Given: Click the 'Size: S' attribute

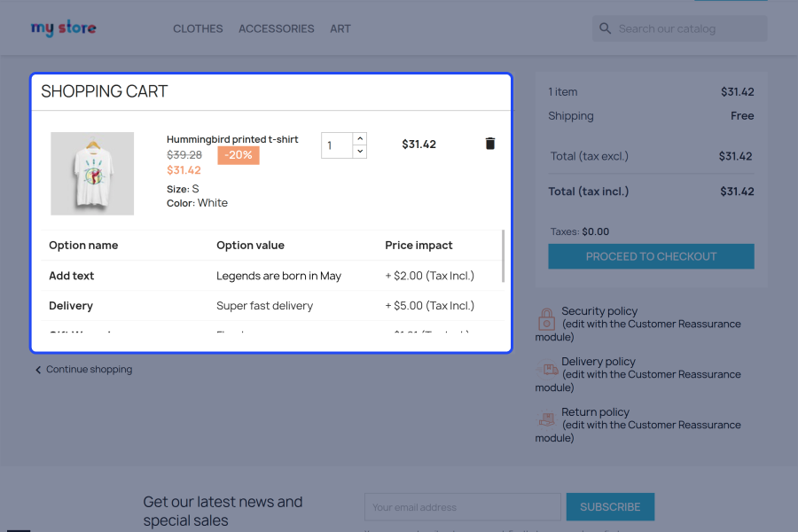Looking at the screenshot, I should click(x=183, y=189).
